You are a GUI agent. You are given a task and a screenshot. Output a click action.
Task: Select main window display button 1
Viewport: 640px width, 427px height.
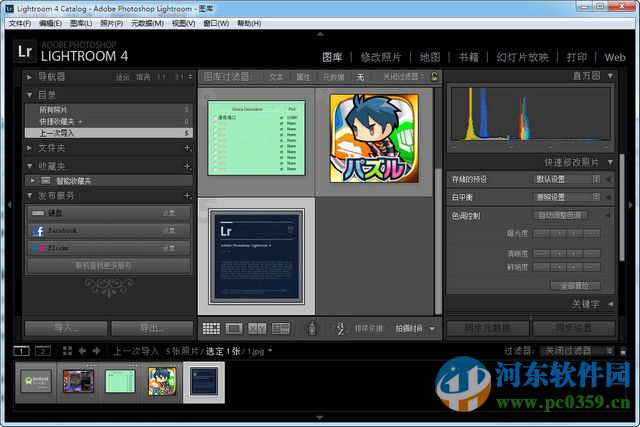(x=22, y=351)
